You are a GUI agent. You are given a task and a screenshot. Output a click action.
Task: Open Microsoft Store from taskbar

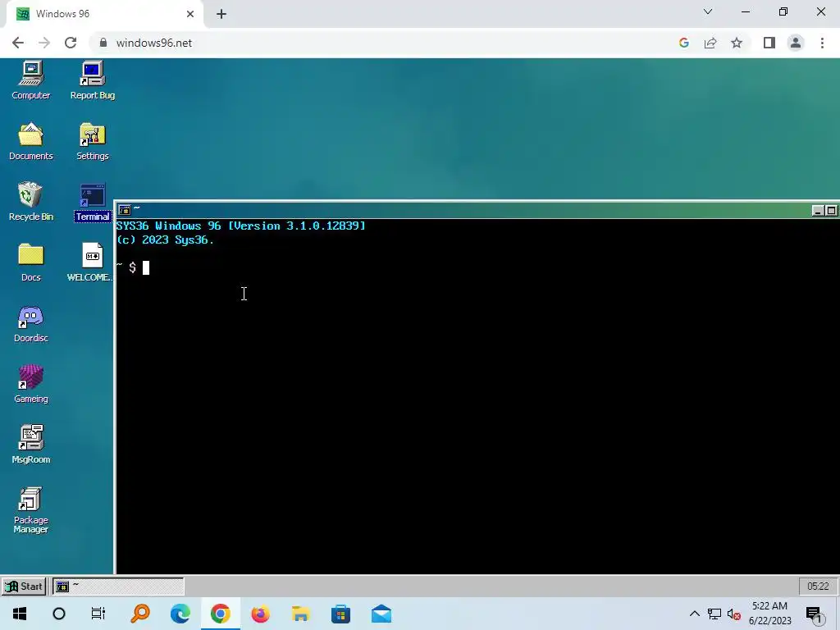click(x=340, y=614)
